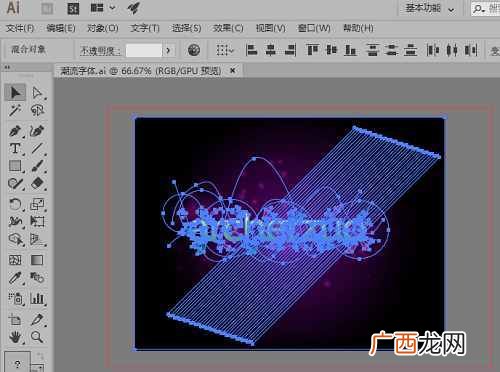This screenshot has width=500, height=372.
Task: Click horizontal align center icon
Action: 271,50
